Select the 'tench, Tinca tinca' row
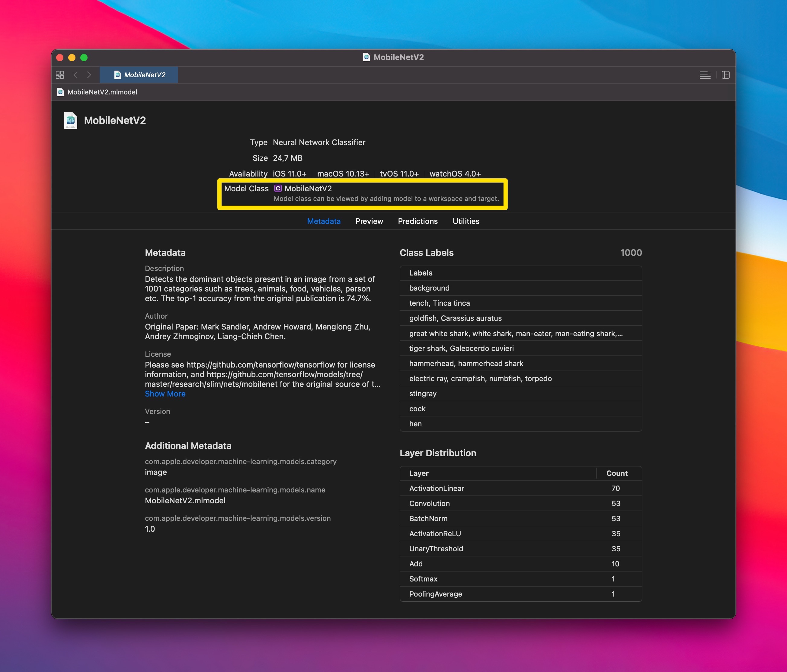This screenshot has width=787, height=672. (521, 303)
